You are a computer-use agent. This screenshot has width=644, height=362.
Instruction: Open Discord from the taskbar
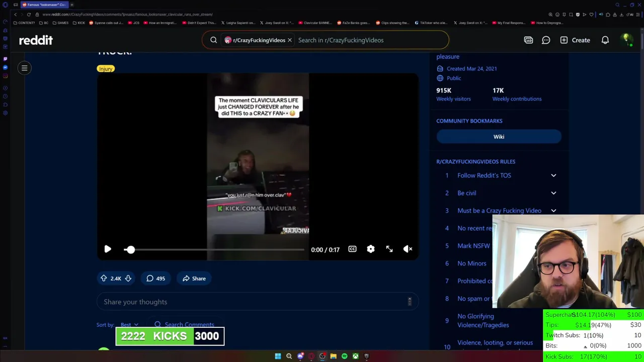point(300,356)
